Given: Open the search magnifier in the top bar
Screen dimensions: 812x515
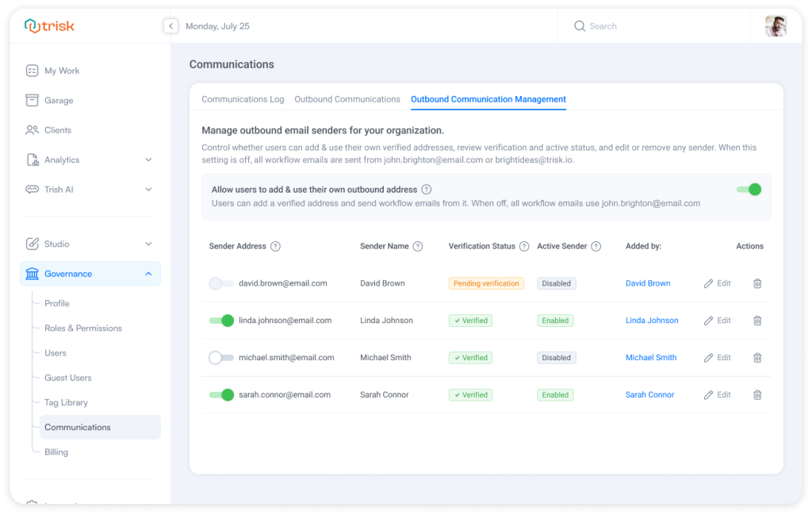Looking at the screenshot, I should [580, 25].
